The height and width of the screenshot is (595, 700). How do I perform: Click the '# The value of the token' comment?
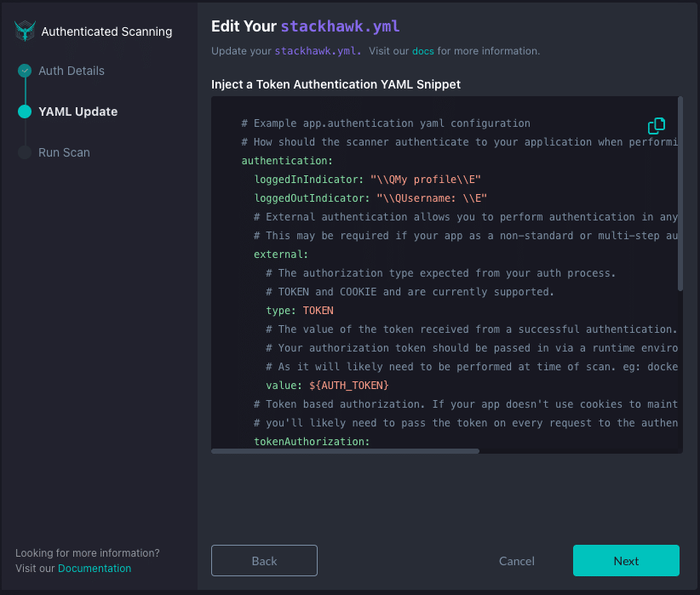pyautogui.click(x=472, y=329)
